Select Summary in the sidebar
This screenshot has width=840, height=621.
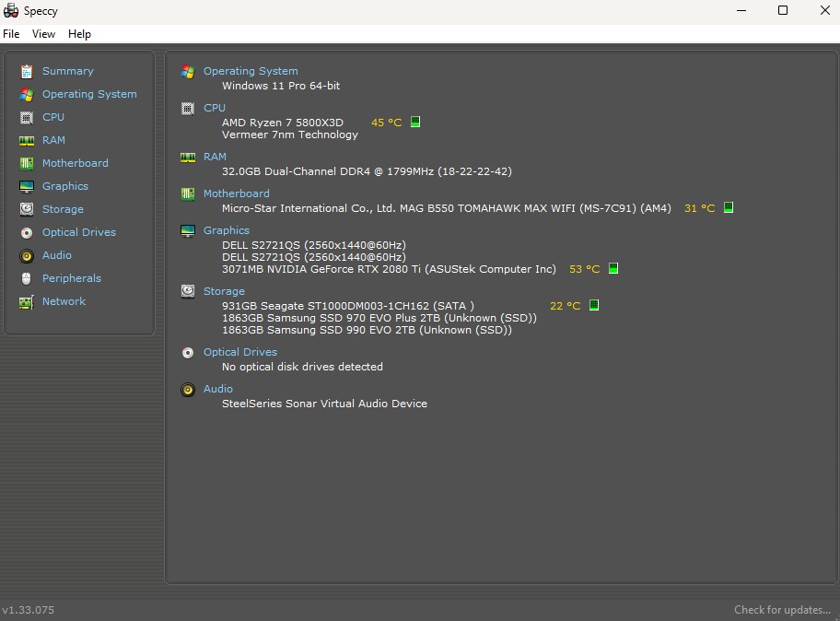(68, 71)
